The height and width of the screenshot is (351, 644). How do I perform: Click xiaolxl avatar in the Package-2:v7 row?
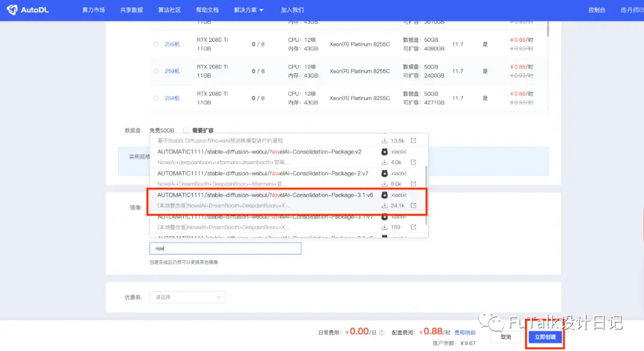[x=385, y=174]
